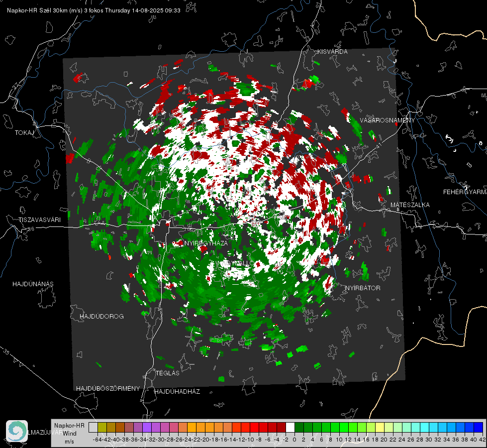This screenshot has width=487, height=448.
Task: Select the NYÍRBÁTOR town label
Action: click(363, 288)
